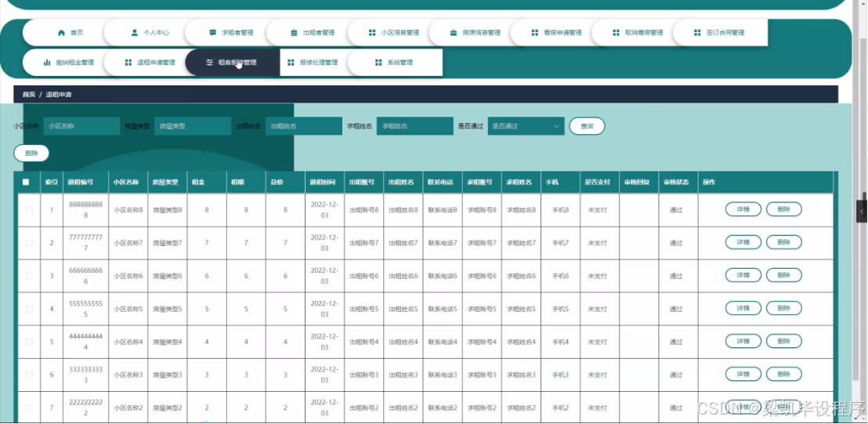Open the 退租申请管理 menu

tap(150, 63)
